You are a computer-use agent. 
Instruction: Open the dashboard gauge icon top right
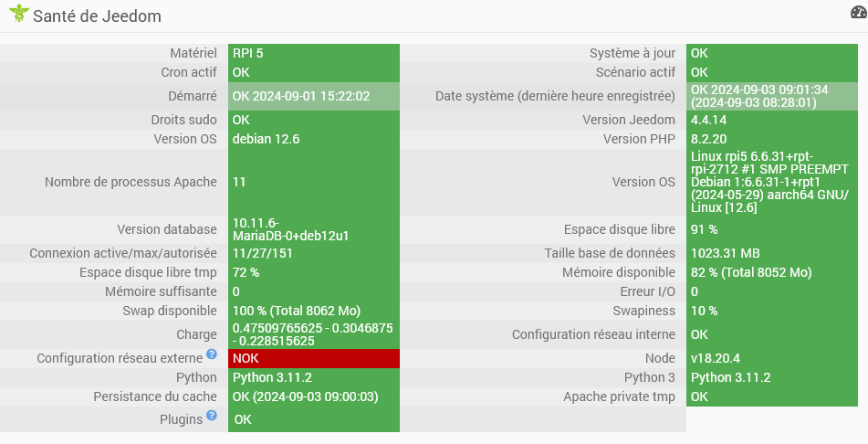(x=859, y=12)
